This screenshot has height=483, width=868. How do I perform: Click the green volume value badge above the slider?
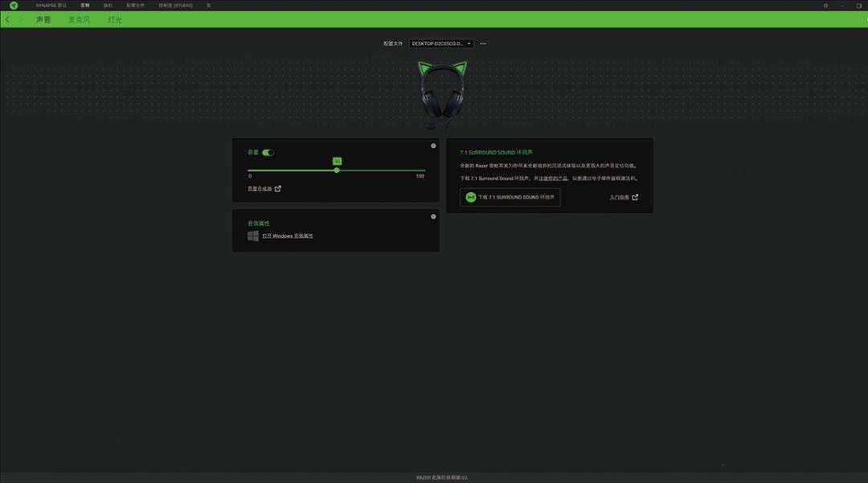tap(337, 161)
